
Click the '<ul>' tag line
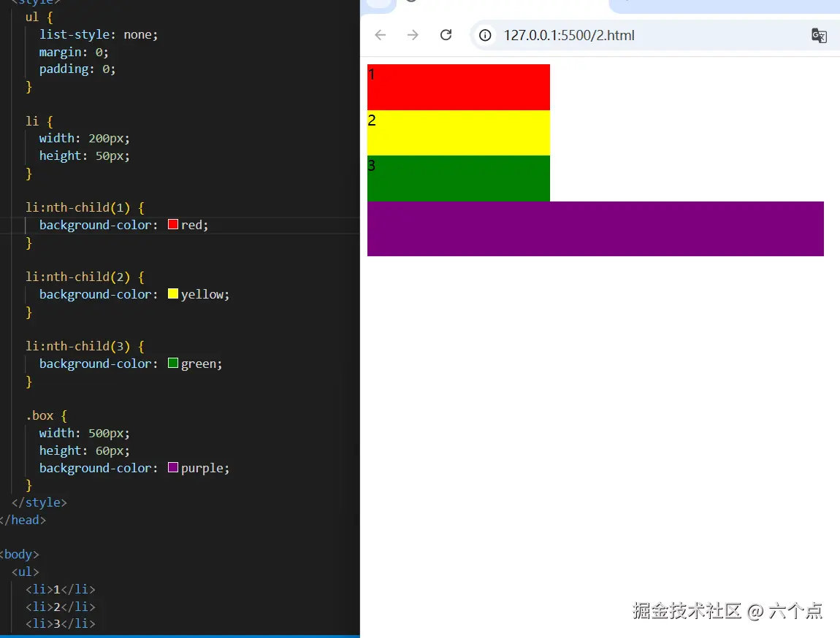tap(25, 572)
